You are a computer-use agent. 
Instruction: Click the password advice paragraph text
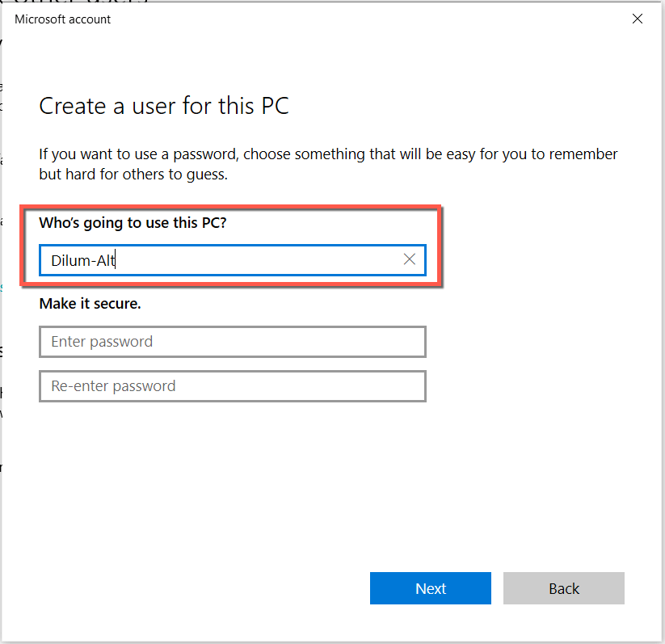point(328,164)
